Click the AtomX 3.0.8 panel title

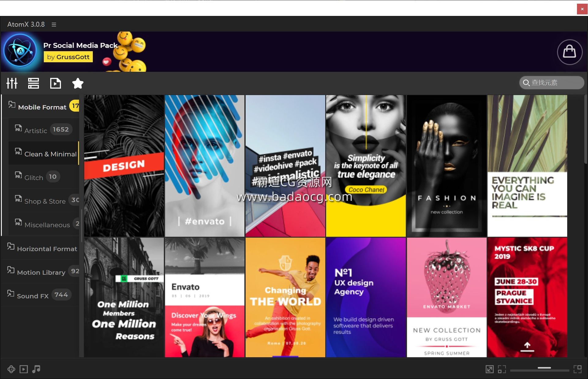[26, 24]
